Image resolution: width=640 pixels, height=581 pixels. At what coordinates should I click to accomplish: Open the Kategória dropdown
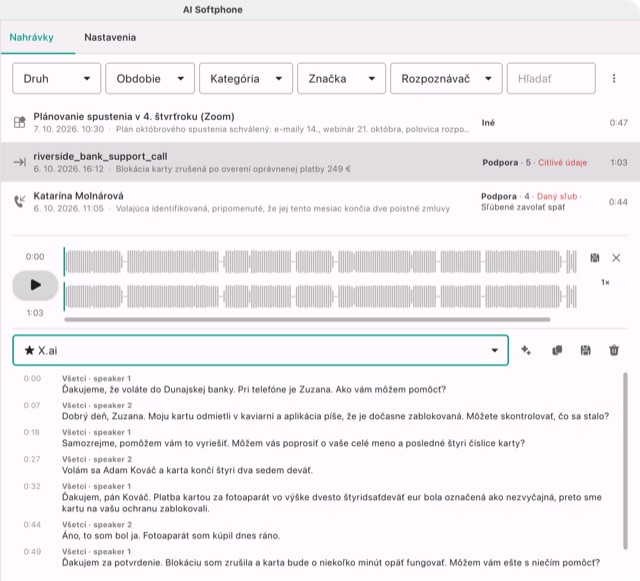click(246, 78)
